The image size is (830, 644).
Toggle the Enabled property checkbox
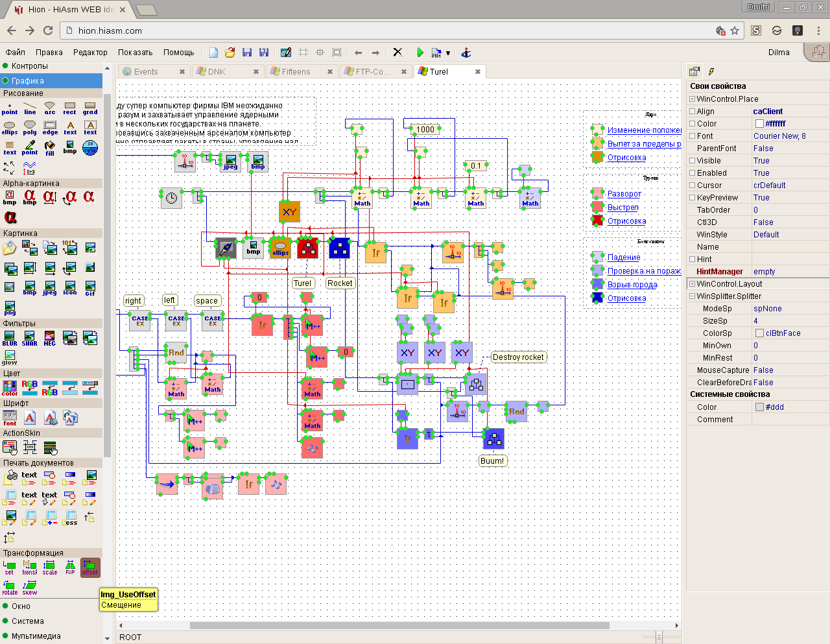click(x=693, y=173)
